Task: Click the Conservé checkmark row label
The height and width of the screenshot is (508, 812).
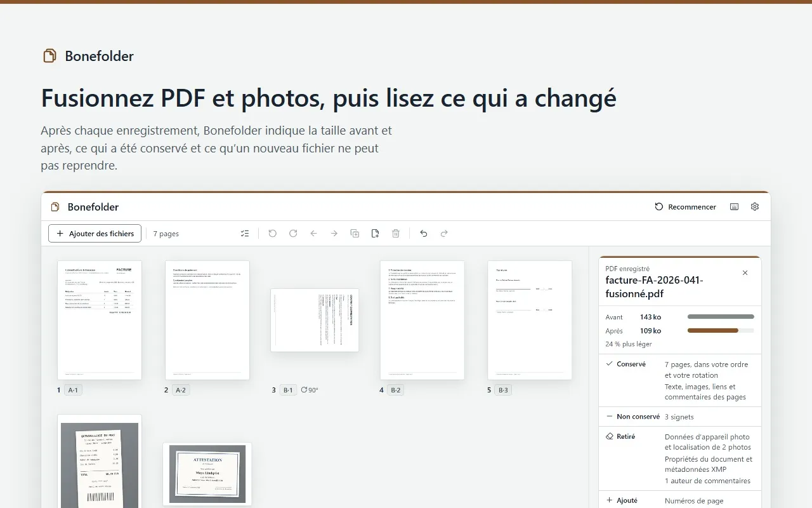Action: point(626,364)
